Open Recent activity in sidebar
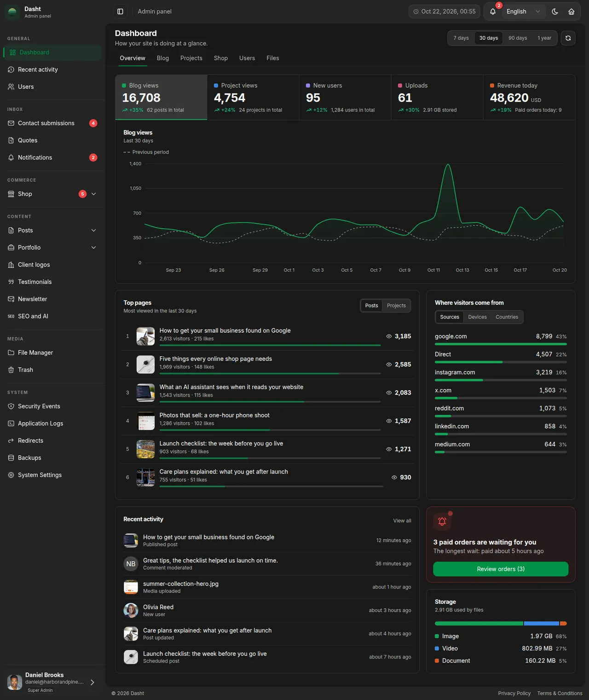 pos(52,69)
